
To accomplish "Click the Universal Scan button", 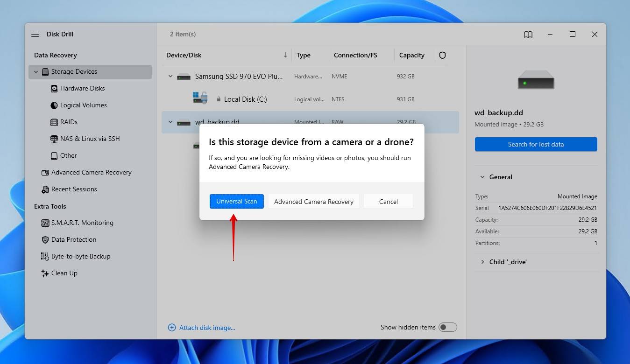I will point(236,202).
